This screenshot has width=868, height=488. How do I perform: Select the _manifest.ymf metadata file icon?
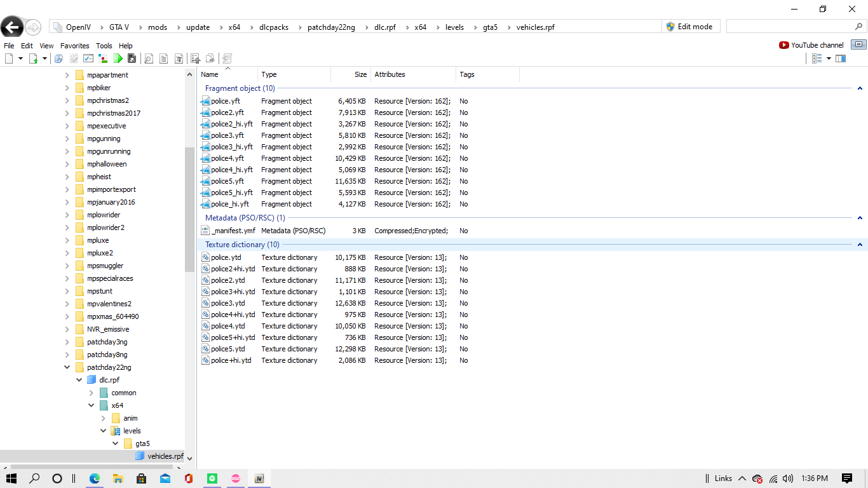pos(205,231)
